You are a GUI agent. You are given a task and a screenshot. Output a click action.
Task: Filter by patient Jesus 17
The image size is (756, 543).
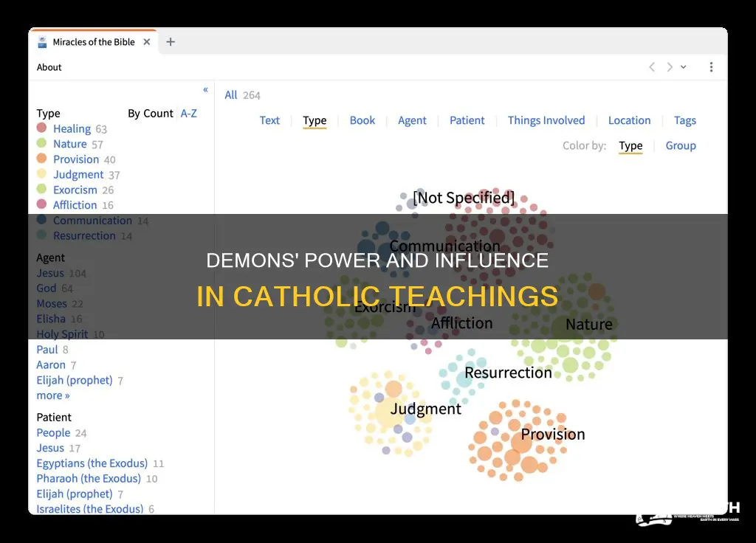tap(51, 448)
